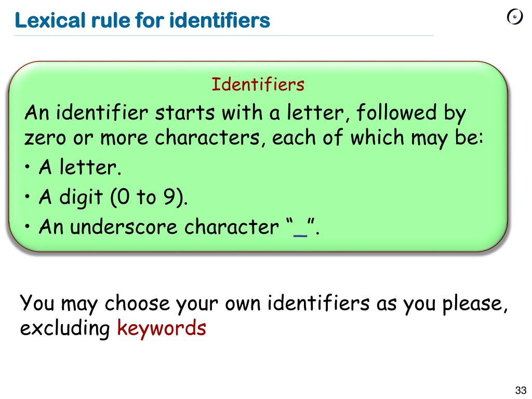
Task: Click the bullet dot before 'A digit'
Action: pyautogui.click(x=28, y=196)
